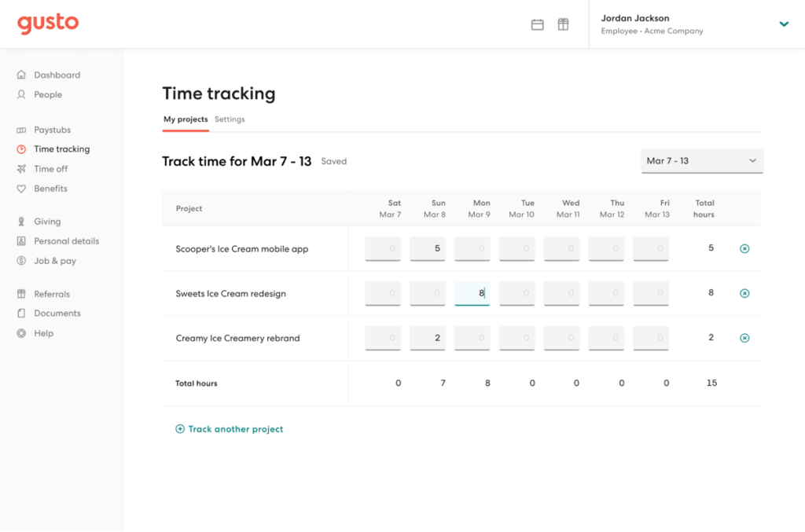Expand the Jordan Jackson account menu

784,24
